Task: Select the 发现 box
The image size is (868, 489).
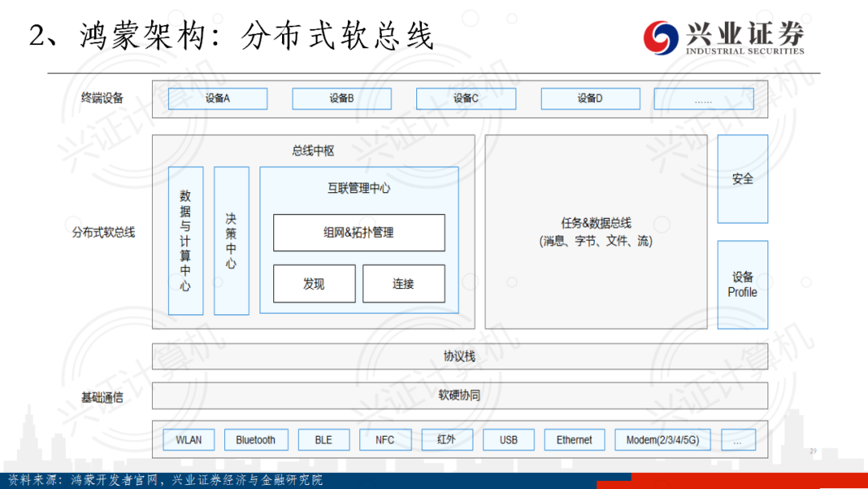Action: tap(314, 284)
